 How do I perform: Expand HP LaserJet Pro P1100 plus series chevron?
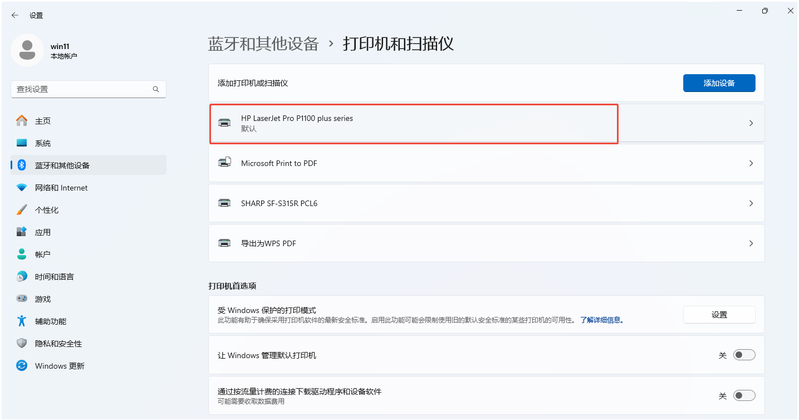pyautogui.click(x=751, y=123)
